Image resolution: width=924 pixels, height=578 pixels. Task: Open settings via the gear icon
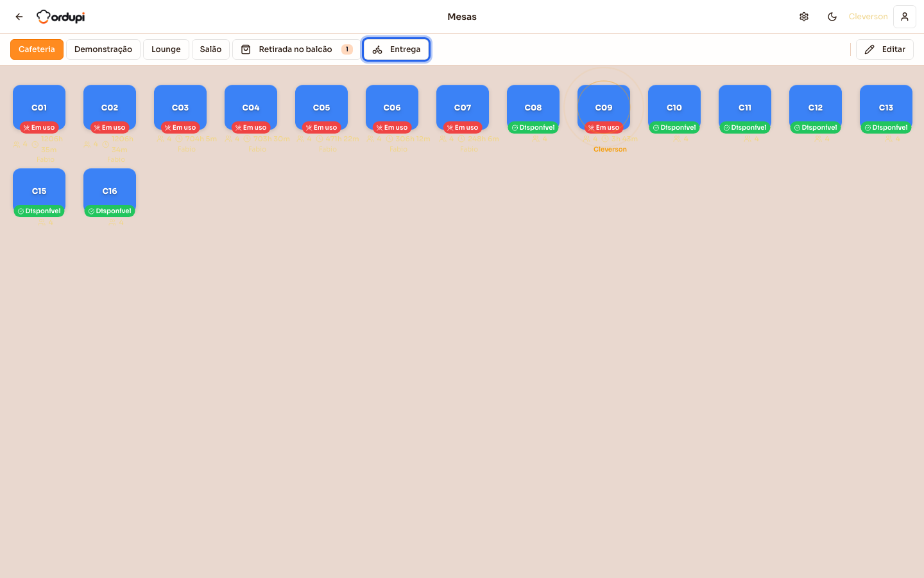[804, 17]
